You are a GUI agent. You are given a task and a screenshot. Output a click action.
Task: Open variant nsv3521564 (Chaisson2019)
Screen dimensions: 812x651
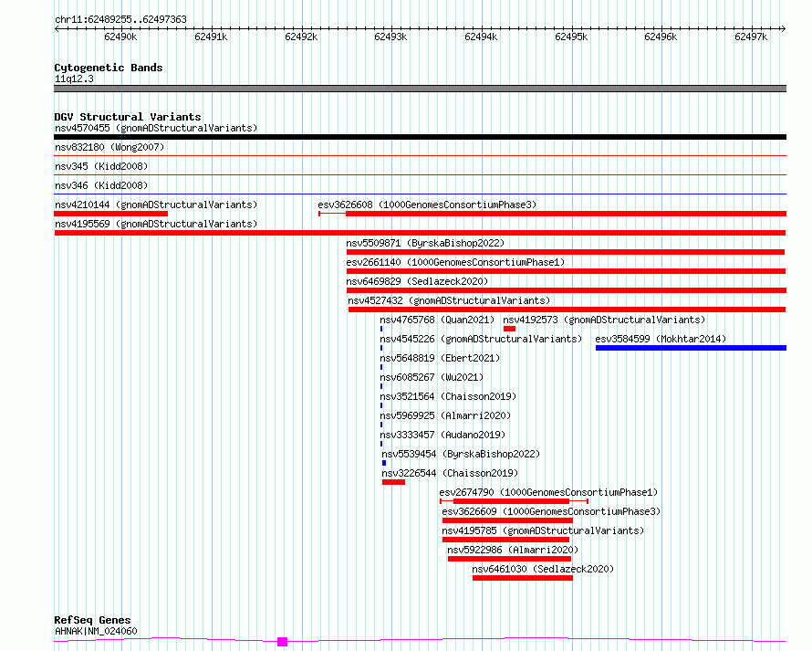[448, 396]
